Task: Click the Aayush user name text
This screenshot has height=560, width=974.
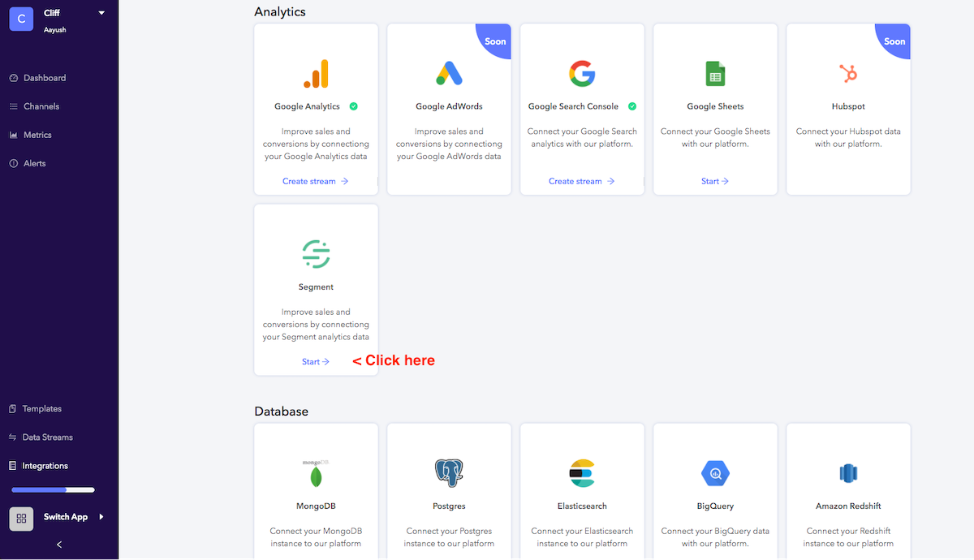Action: (x=54, y=29)
